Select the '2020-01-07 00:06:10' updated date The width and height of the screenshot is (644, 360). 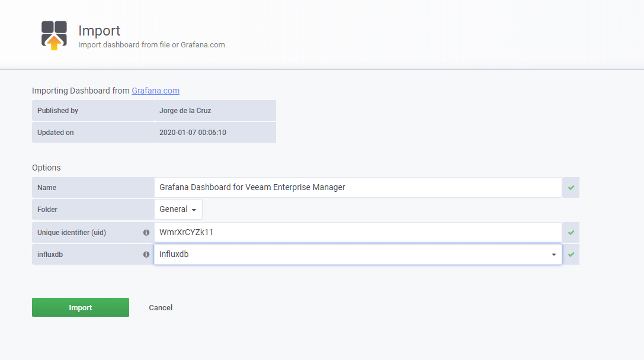(x=193, y=133)
